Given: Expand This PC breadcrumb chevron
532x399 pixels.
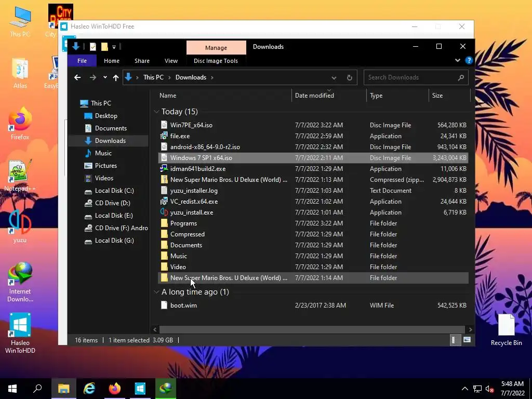Looking at the screenshot, I should point(170,78).
